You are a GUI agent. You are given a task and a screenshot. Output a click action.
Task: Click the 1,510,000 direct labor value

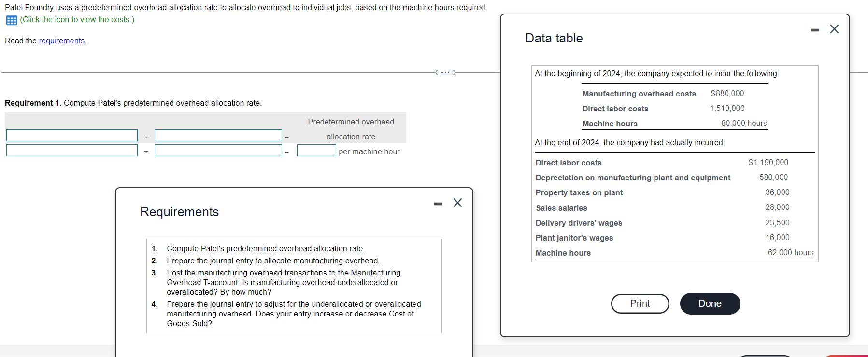pyautogui.click(x=727, y=109)
